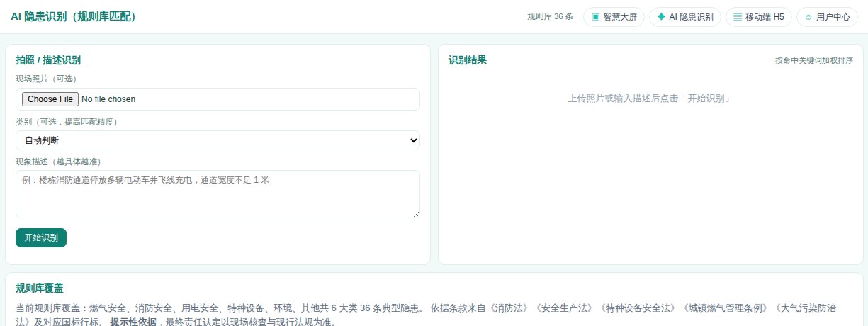Open the 用户中心 nav button
This screenshot has width=868, height=326.
pos(827,16)
